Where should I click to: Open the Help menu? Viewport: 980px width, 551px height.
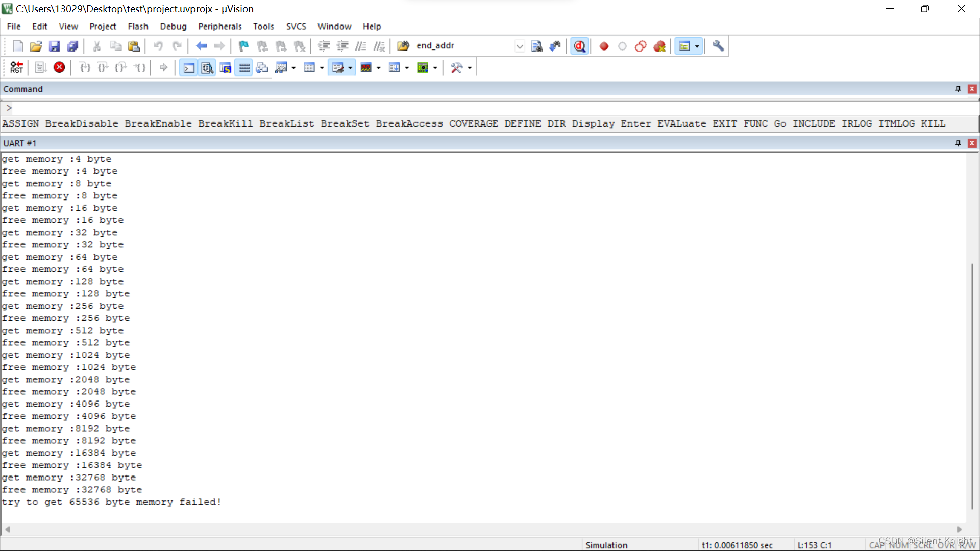(372, 26)
